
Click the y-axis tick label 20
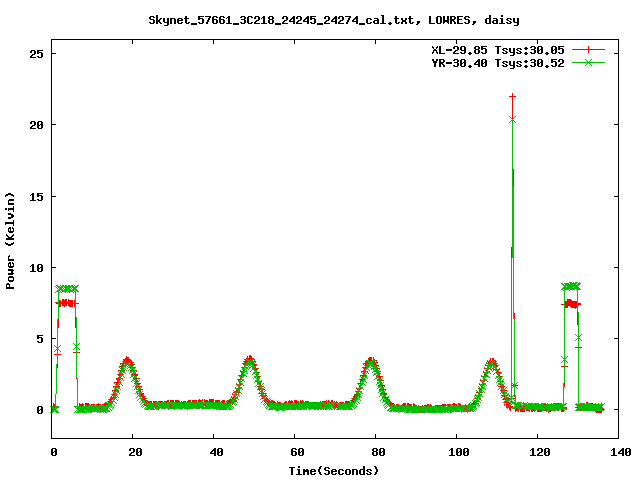pyautogui.click(x=36, y=125)
